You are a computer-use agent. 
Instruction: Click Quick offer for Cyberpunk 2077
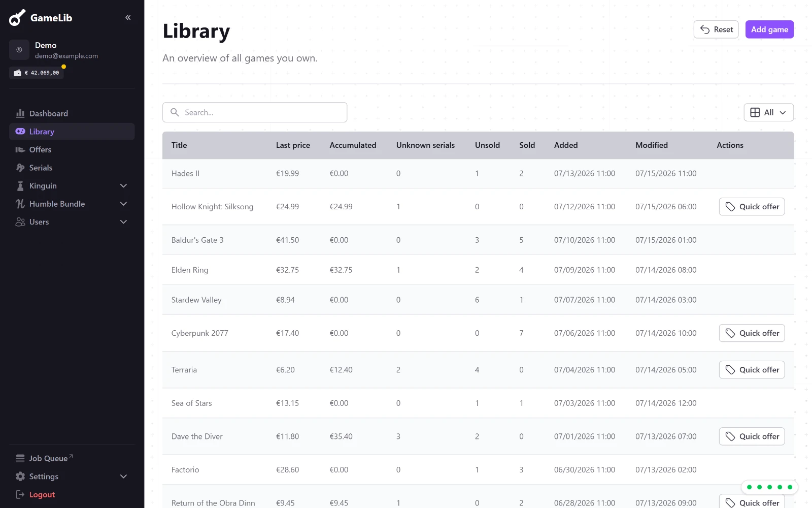(752, 333)
